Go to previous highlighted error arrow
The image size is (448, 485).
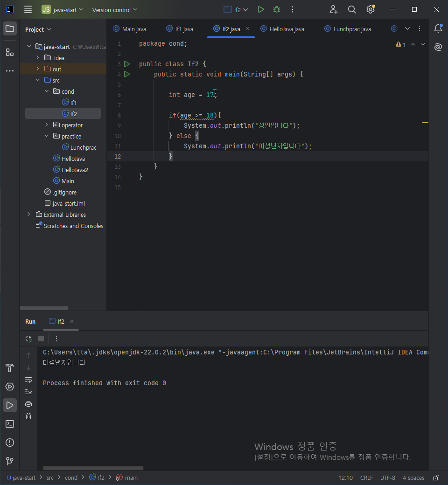[413, 45]
